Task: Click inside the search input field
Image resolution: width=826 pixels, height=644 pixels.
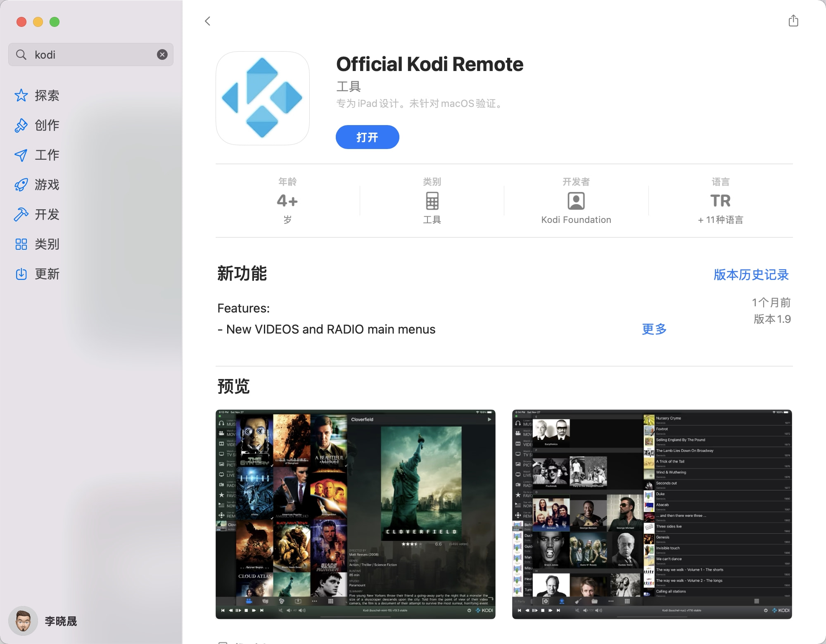Action: point(83,54)
